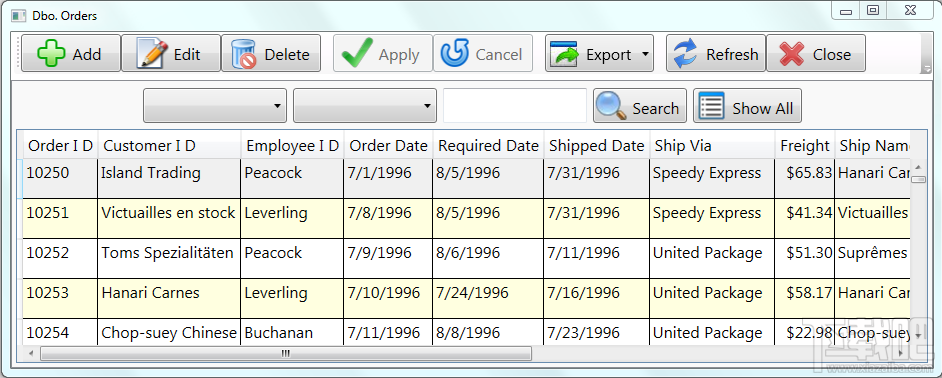
Task: Click the 7/23/1996 shipped date cell
Action: click(x=597, y=332)
